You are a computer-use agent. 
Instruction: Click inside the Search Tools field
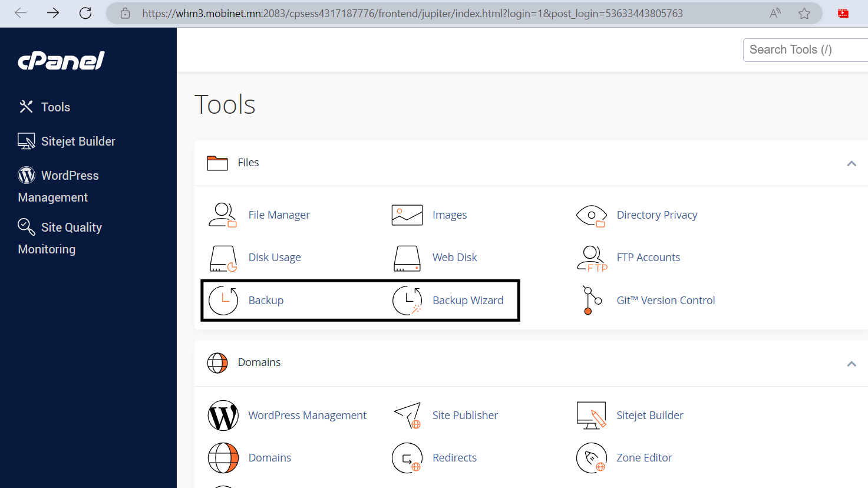click(805, 50)
